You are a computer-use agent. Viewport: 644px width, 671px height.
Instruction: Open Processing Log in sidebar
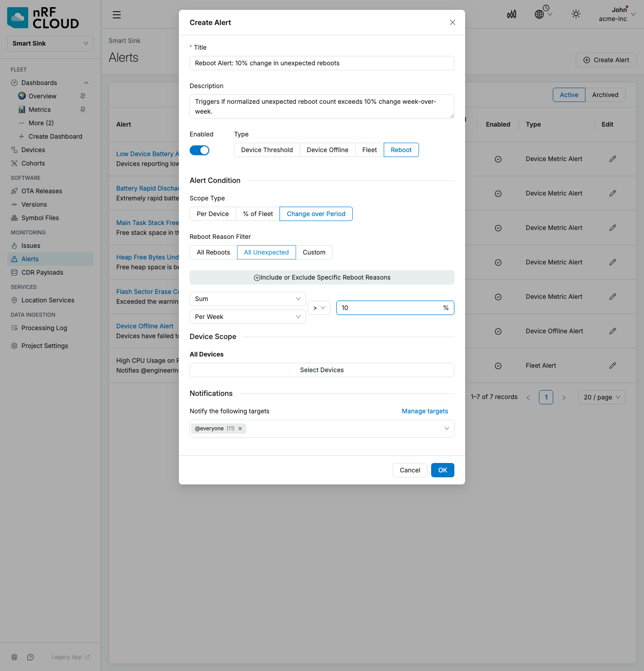[x=50, y=328]
